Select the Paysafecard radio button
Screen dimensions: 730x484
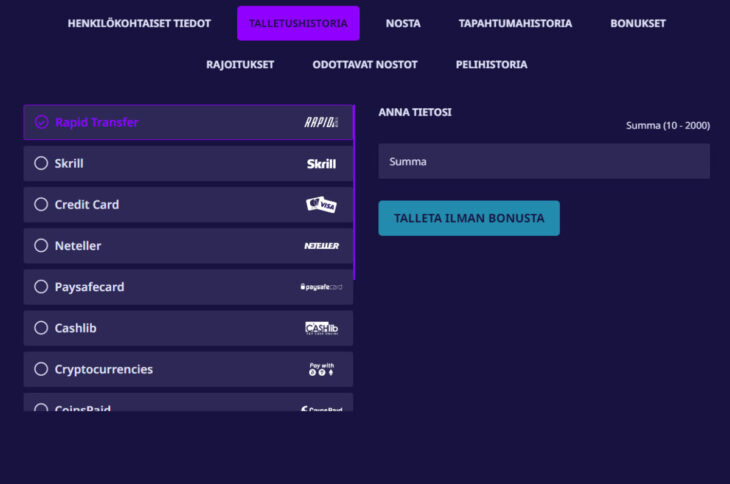(41, 287)
